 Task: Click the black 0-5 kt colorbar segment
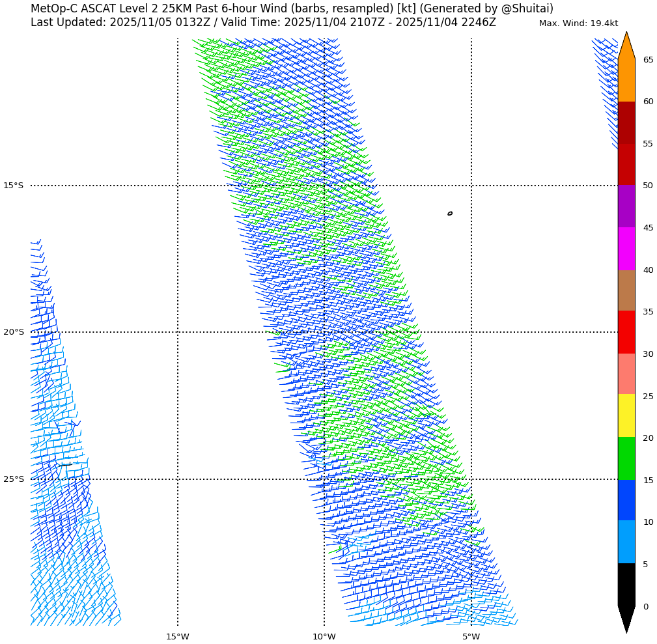click(626, 584)
